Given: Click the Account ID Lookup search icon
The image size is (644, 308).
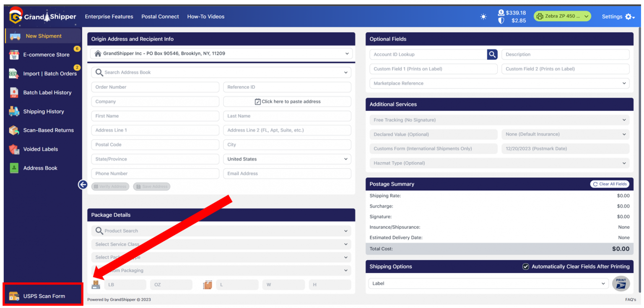Looking at the screenshot, I should 492,55.
